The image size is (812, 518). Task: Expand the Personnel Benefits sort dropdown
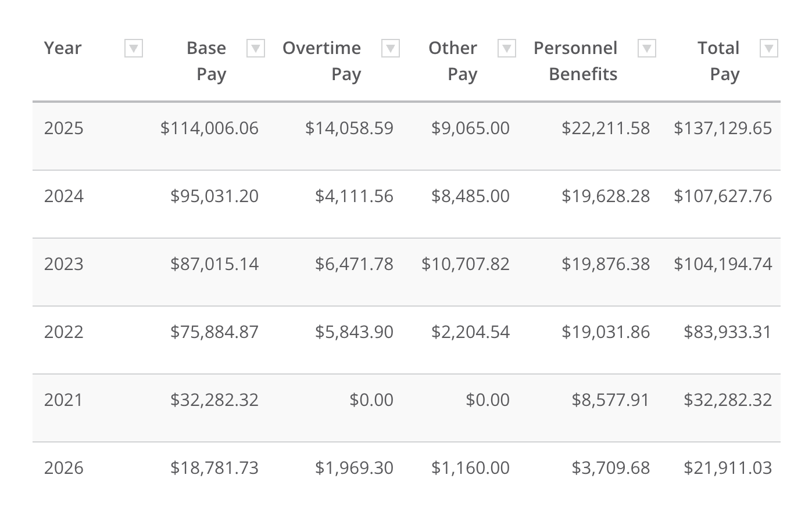point(647,48)
